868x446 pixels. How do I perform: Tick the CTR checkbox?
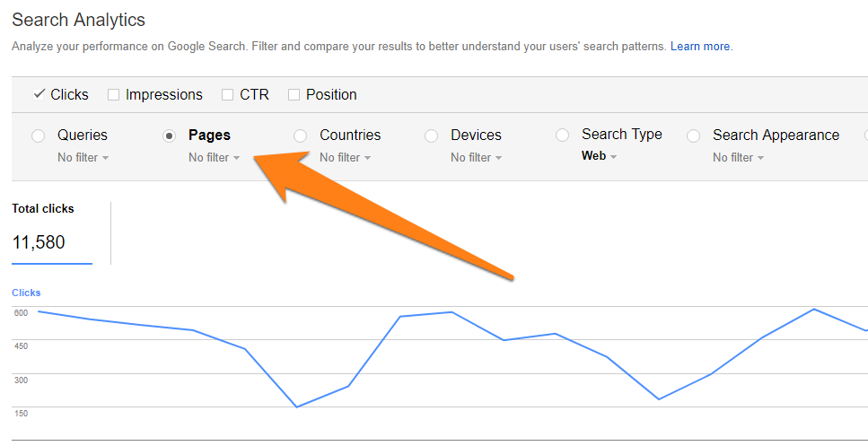pyautogui.click(x=227, y=94)
